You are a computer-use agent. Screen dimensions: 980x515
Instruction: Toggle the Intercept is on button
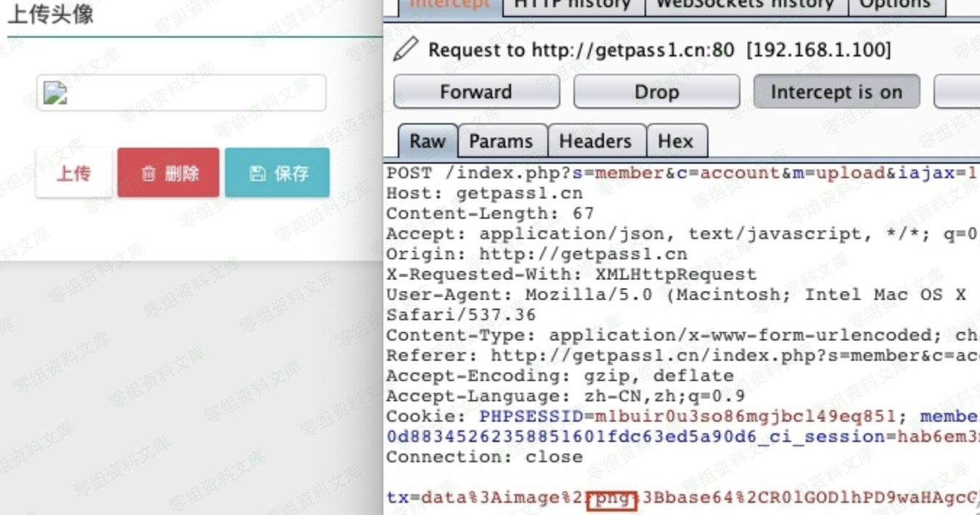[x=836, y=92]
